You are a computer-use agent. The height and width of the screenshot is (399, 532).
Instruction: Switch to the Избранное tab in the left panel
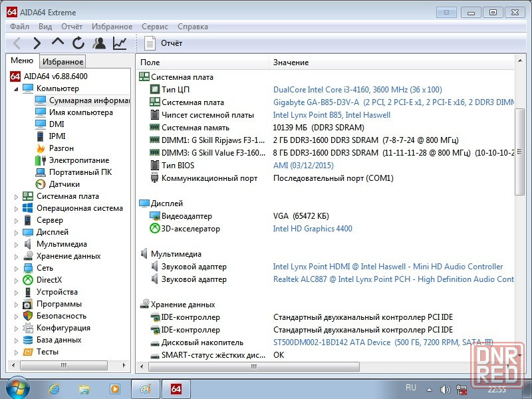click(63, 62)
